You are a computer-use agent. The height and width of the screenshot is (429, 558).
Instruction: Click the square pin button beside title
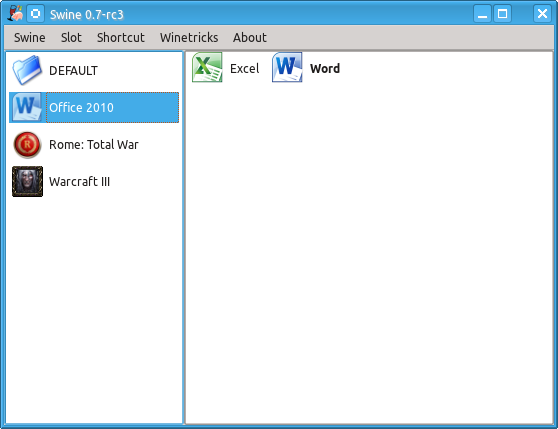pyautogui.click(x=35, y=14)
